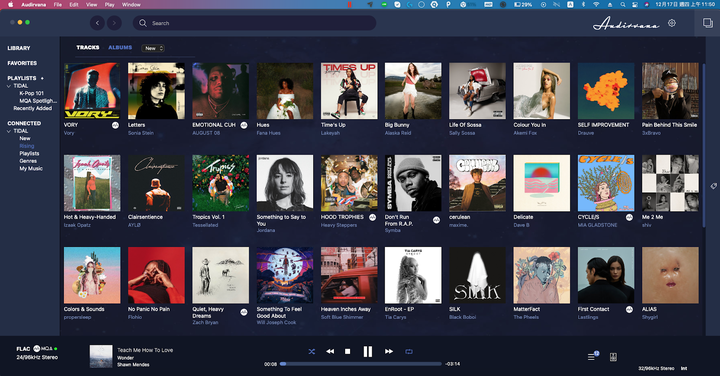Open the audio output device icon
Viewport: 720px width, 376px height.
coord(613,357)
